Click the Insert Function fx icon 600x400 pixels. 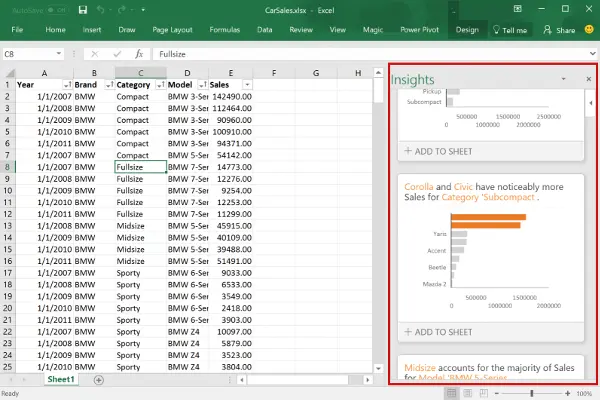pos(139,53)
